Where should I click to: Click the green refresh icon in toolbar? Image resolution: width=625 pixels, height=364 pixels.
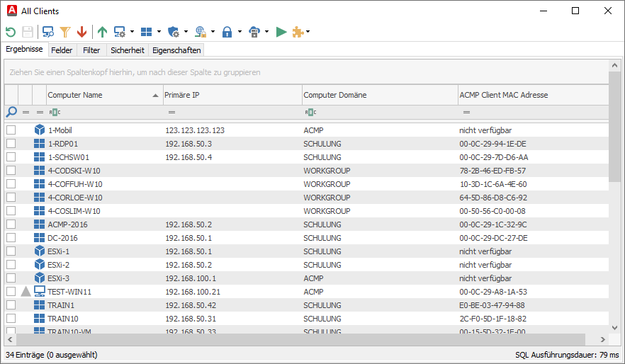pos(11,32)
